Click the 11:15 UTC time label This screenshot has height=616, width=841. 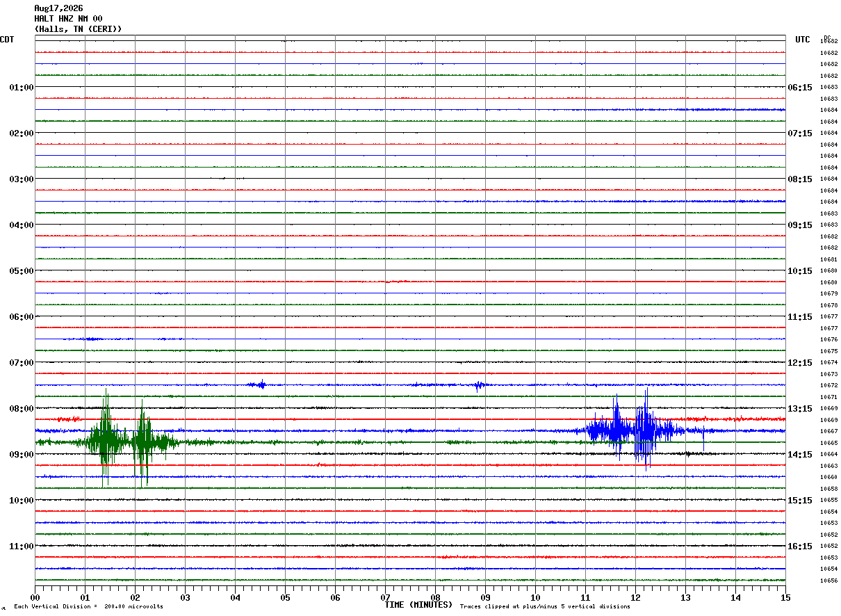(x=800, y=317)
